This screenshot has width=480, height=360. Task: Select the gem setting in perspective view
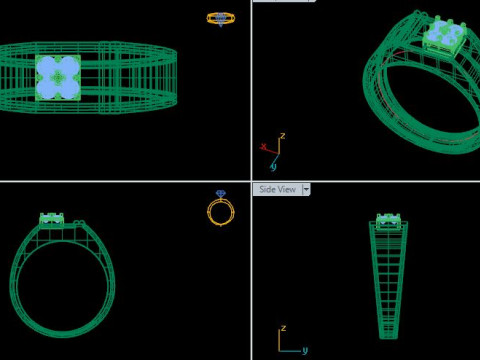pyautogui.click(x=445, y=36)
